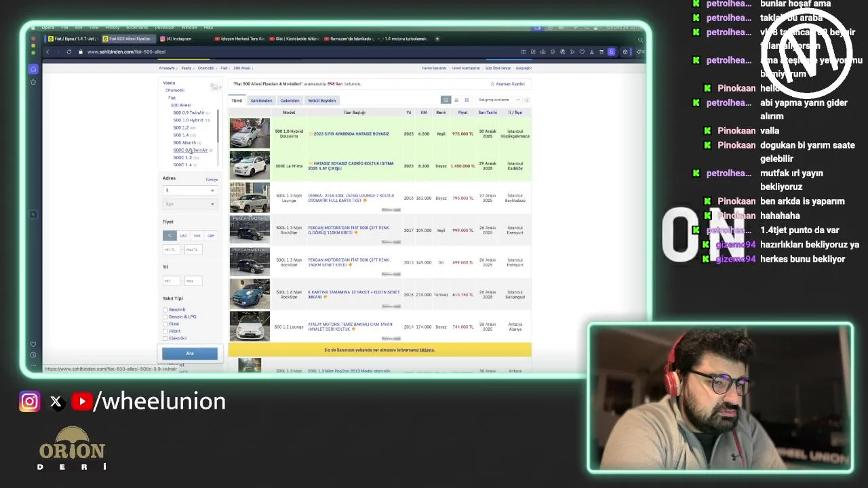Image resolution: width=868 pixels, height=488 pixels.
Task: Open thumbnail of 500 1.0 Hybrid Dolcevita
Action: (x=250, y=134)
